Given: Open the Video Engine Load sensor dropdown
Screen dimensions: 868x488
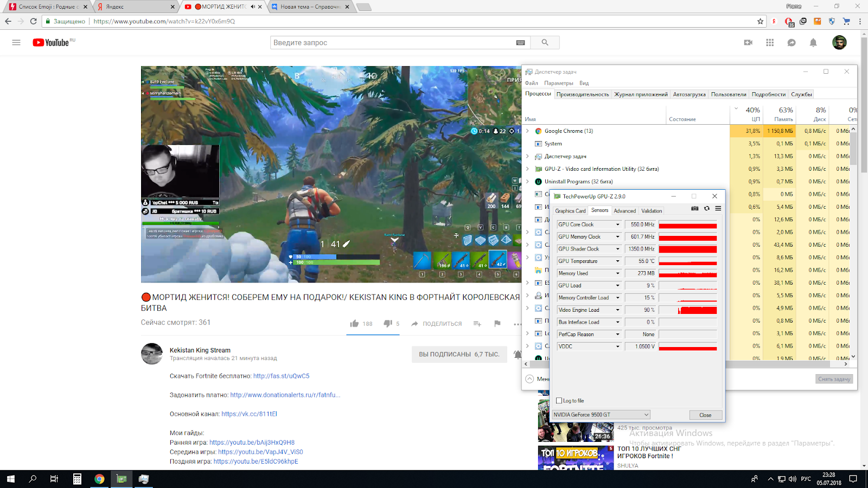Looking at the screenshot, I should pos(617,310).
